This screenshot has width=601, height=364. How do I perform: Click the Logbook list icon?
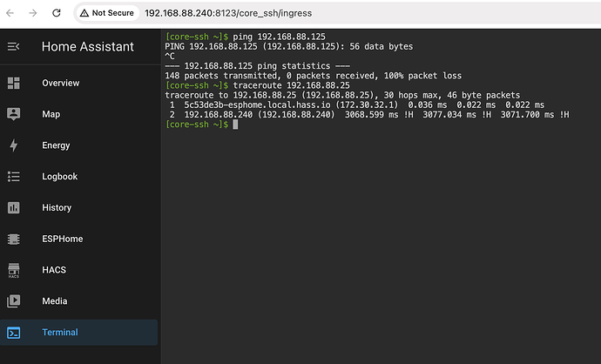pyautogui.click(x=13, y=177)
